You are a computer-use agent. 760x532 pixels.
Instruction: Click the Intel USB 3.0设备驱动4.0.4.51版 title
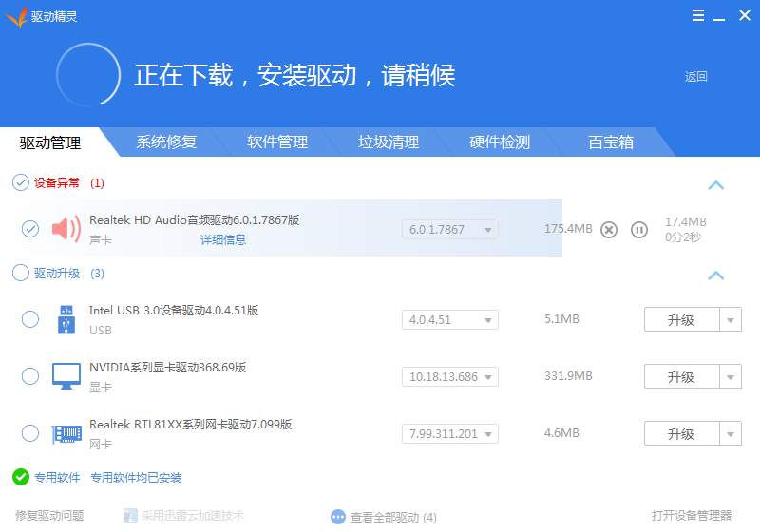click(x=174, y=310)
